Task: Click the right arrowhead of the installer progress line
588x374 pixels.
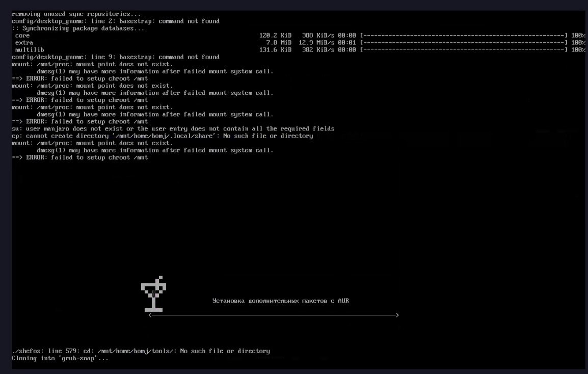Action: 397,315
